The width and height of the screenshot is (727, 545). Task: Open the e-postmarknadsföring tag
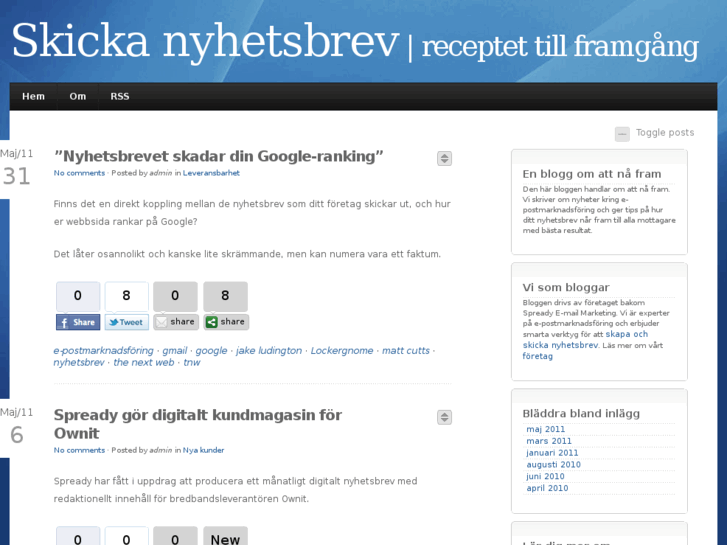[x=103, y=351]
